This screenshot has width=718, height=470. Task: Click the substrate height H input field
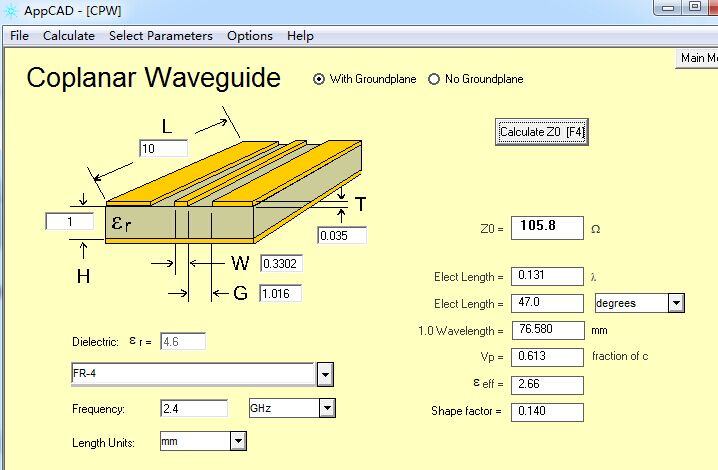(x=70, y=222)
